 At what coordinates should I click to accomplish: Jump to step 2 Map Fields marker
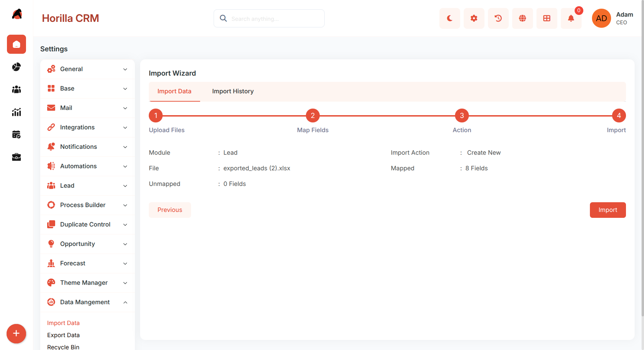point(312,116)
